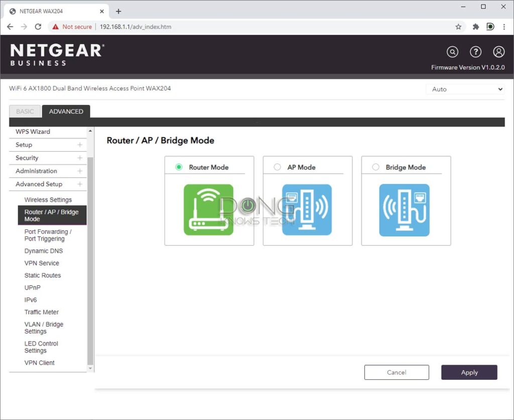Click the green Router Mode icon image
This screenshot has width=514, height=420.
click(x=208, y=210)
